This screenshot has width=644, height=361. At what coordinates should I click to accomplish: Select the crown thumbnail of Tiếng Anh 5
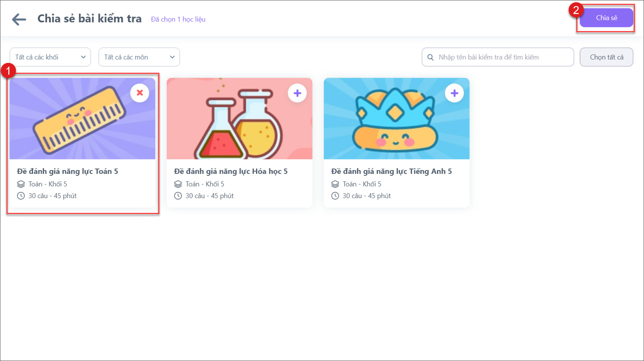396,121
